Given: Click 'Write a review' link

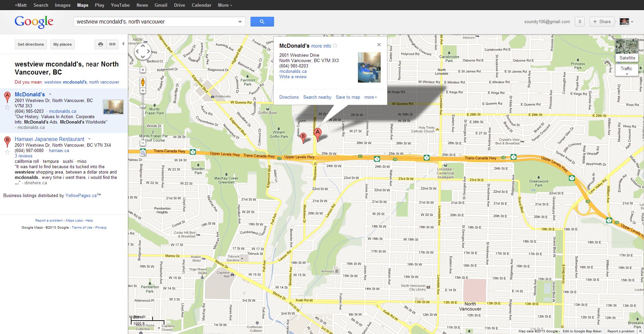Looking at the screenshot, I should [x=293, y=77].
